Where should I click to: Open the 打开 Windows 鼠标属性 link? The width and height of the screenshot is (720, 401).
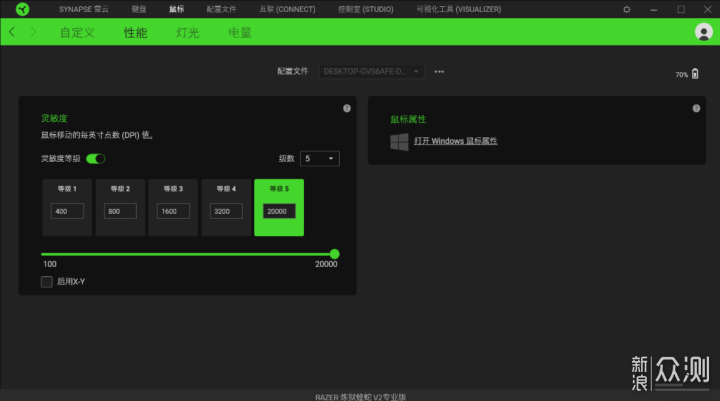(456, 141)
